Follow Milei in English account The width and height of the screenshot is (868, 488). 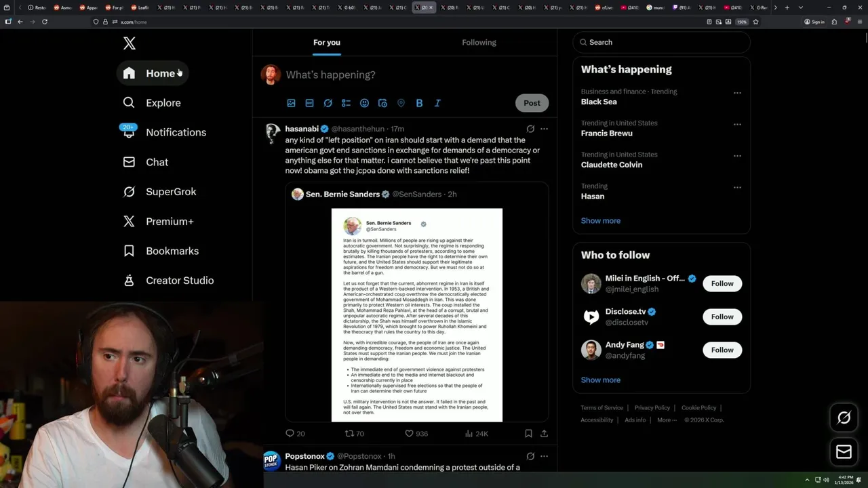[x=722, y=283]
